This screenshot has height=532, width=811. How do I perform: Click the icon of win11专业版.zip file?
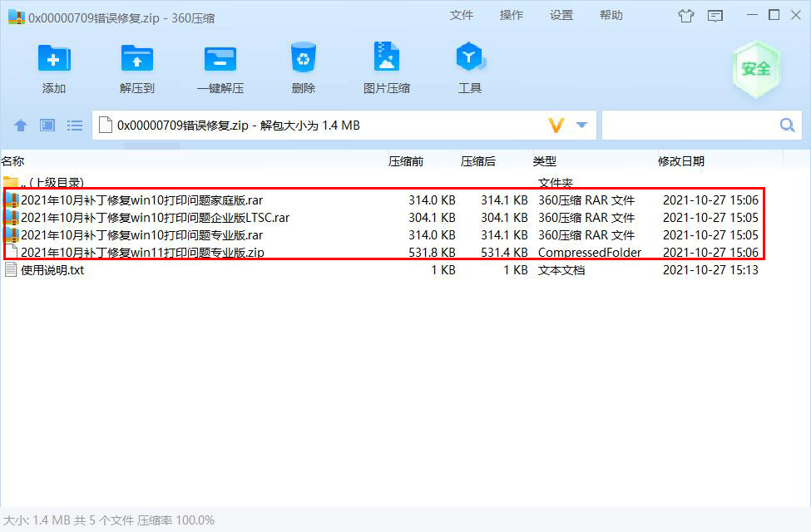point(12,253)
